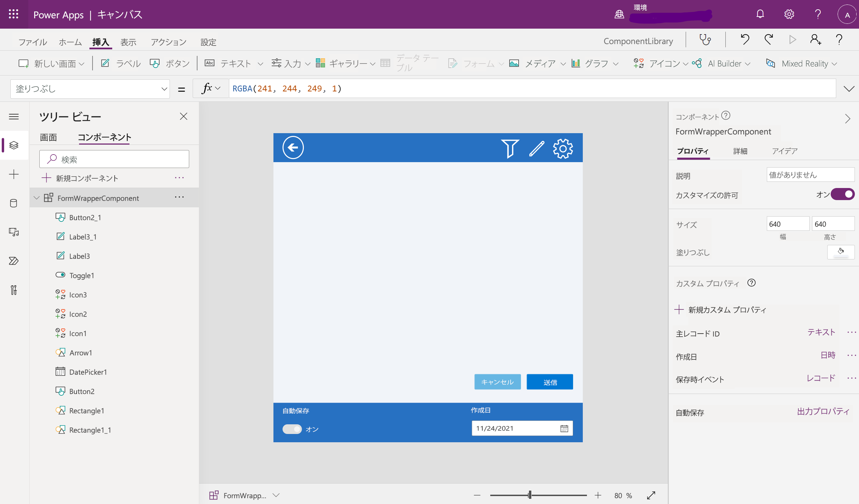This screenshot has width=859, height=504.
Task: Click the pencil edit icon on canvas
Action: tap(537, 148)
